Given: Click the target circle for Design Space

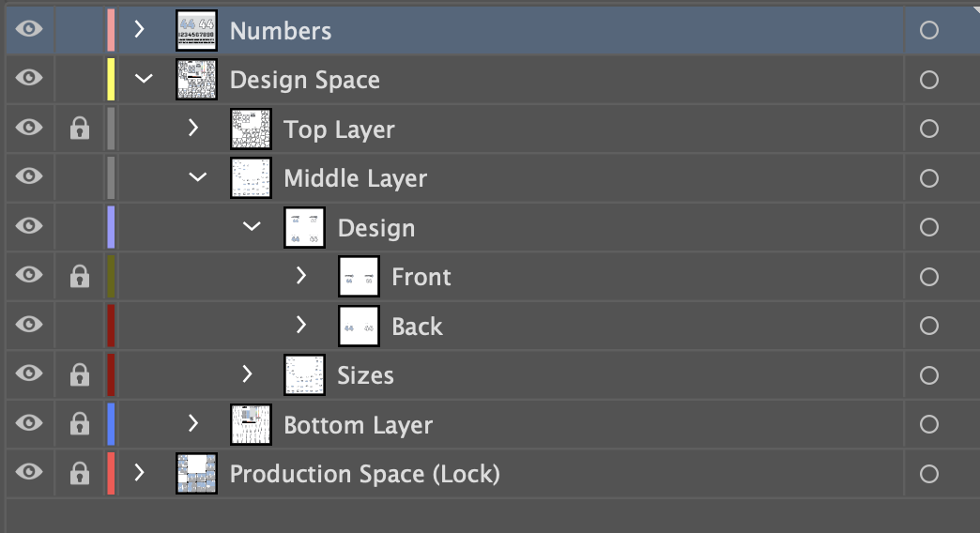Looking at the screenshot, I should click(x=928, y=80).
